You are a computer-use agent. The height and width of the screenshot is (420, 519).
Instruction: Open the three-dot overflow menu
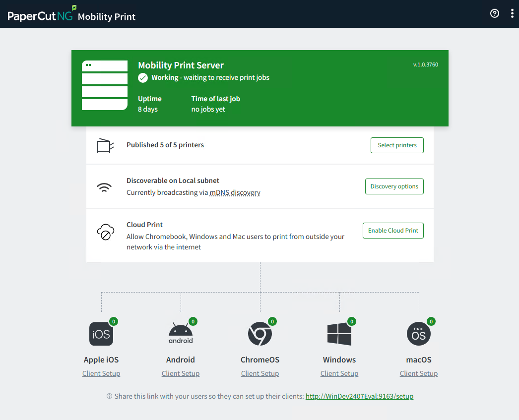pos(512,13)
